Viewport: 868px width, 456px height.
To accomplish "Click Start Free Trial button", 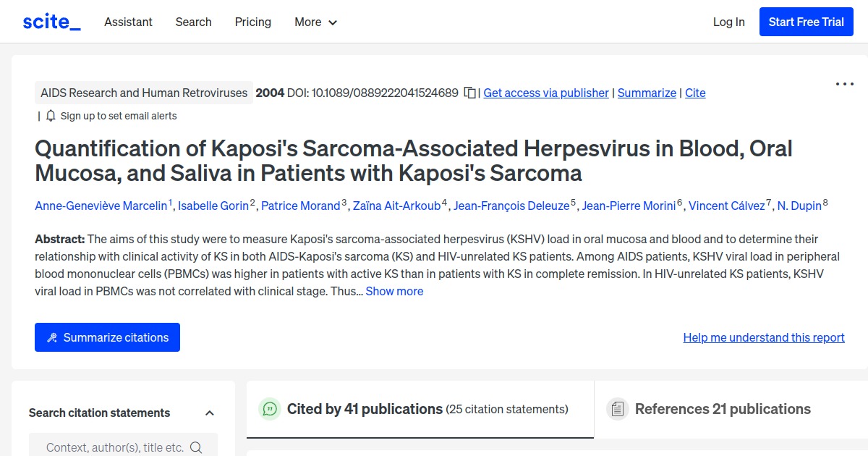I will pyautogui.click(x=806, y=21).
